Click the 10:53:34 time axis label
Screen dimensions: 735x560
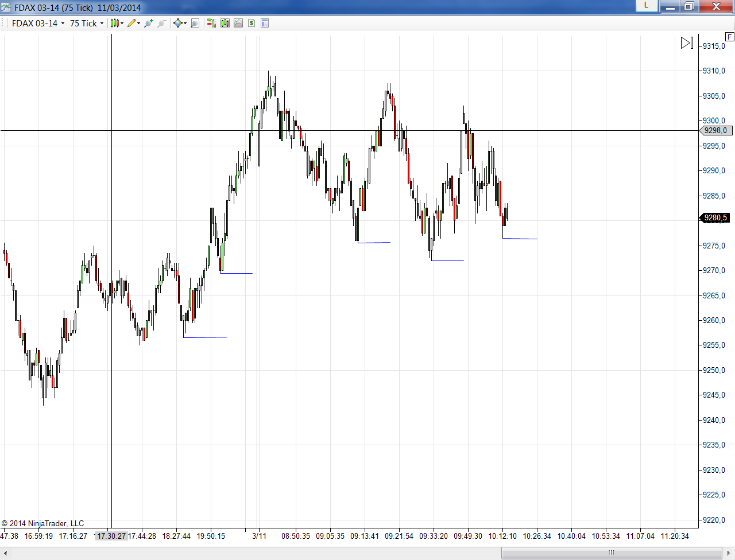[x=606, y=536]
